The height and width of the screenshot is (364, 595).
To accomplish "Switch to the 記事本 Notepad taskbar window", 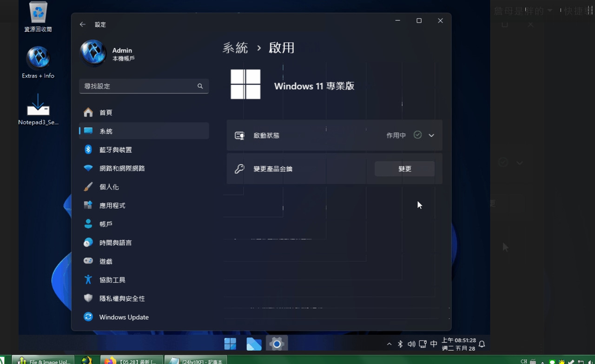I will (196, 361).
